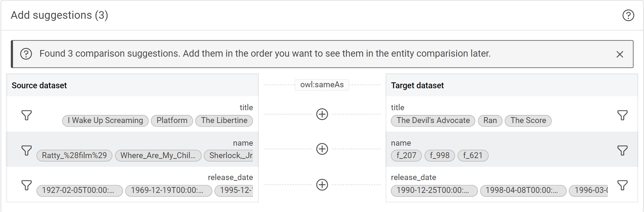Add the name comparison suggestion

tap(322, 149)
